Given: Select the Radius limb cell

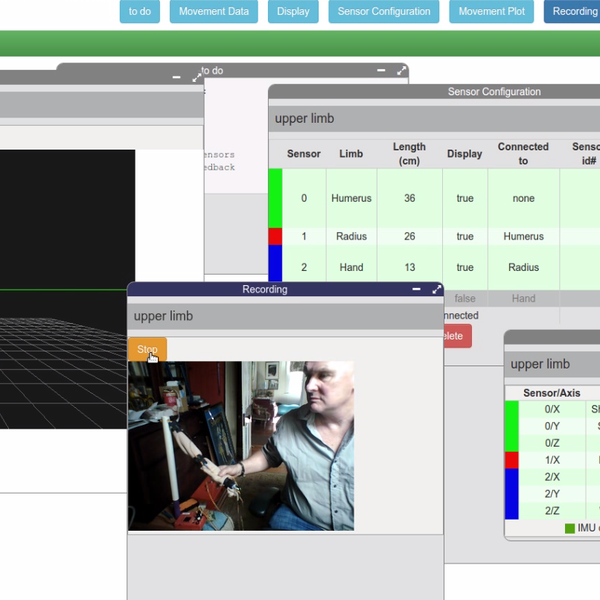Looking at the screenshot, I should [351, 236].
